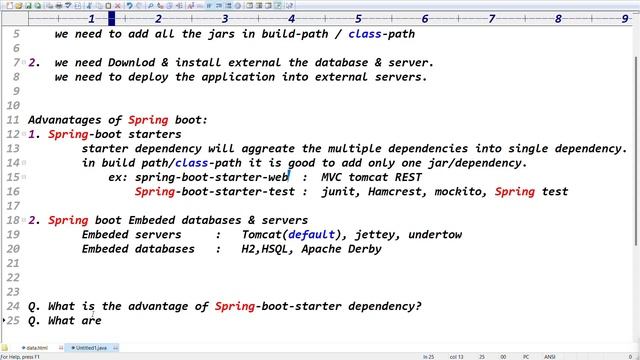
Task: Click the 'ANSI' encoding status entry
Action: click(x=549, y=357)
